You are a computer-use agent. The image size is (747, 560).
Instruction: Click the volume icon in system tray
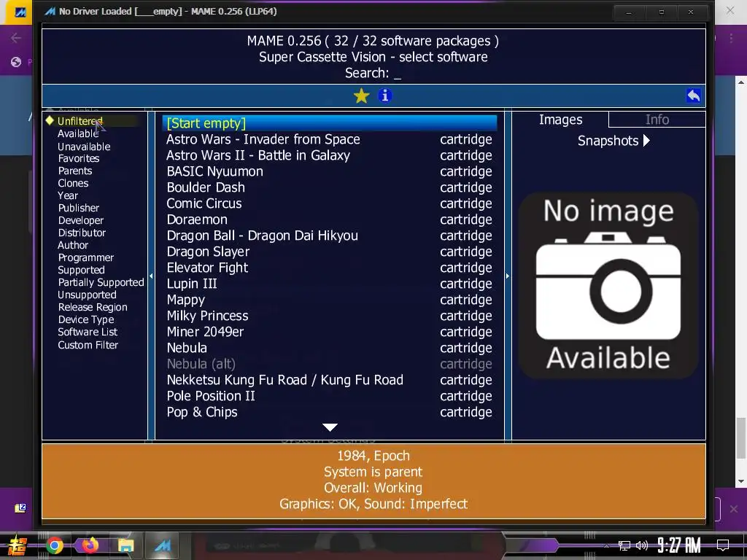[x=642, y=545]
